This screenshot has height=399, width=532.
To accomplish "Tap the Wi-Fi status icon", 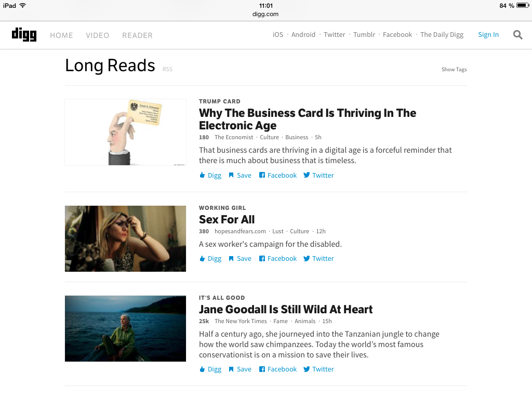I will click(23, 5).
